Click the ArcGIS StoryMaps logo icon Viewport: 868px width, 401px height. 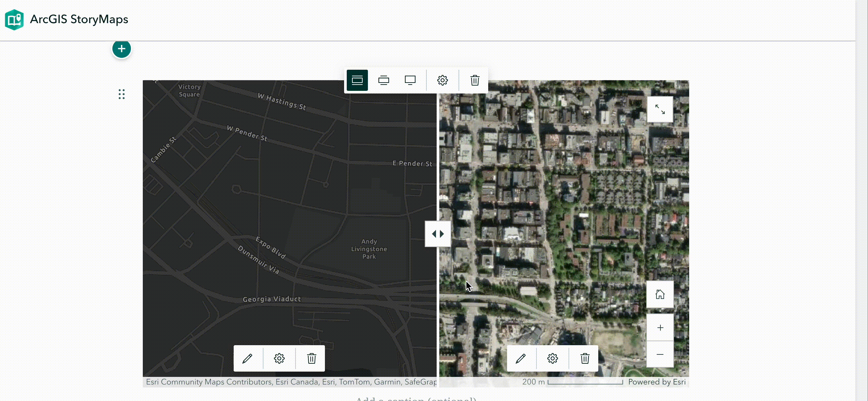[x=14, y=19]
